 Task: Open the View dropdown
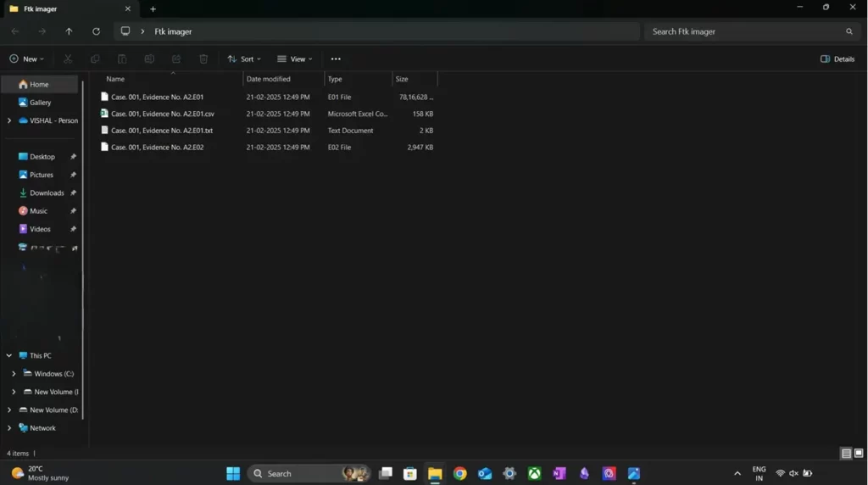click(295, 59)
